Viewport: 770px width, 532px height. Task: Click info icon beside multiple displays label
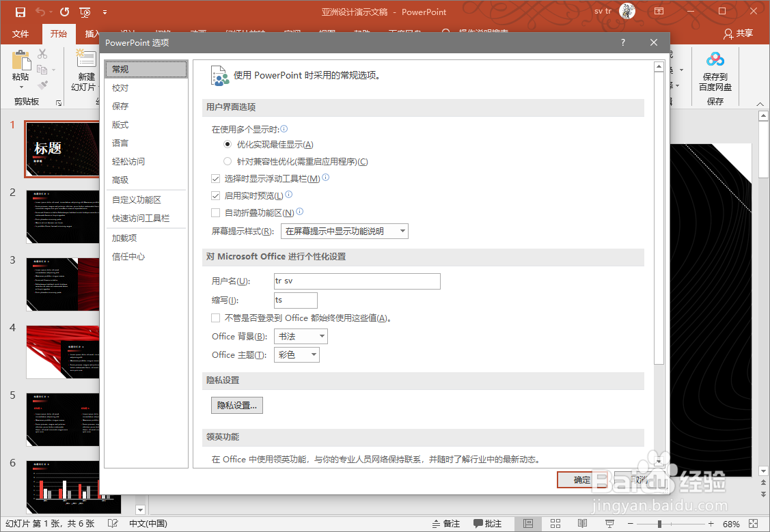coord(284,128)
